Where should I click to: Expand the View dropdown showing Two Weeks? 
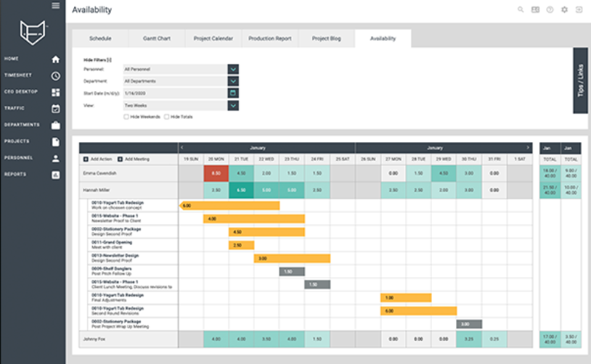pos(233,105)
